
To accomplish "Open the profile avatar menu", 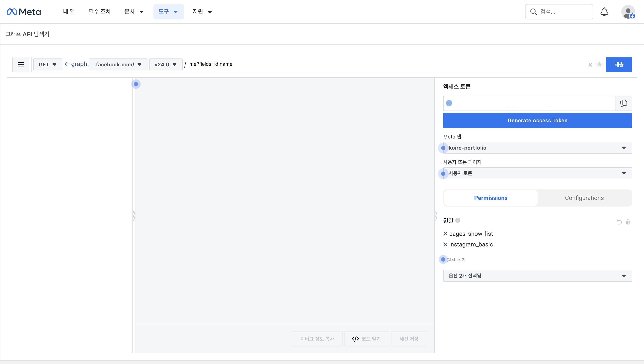I will (628, 12).
